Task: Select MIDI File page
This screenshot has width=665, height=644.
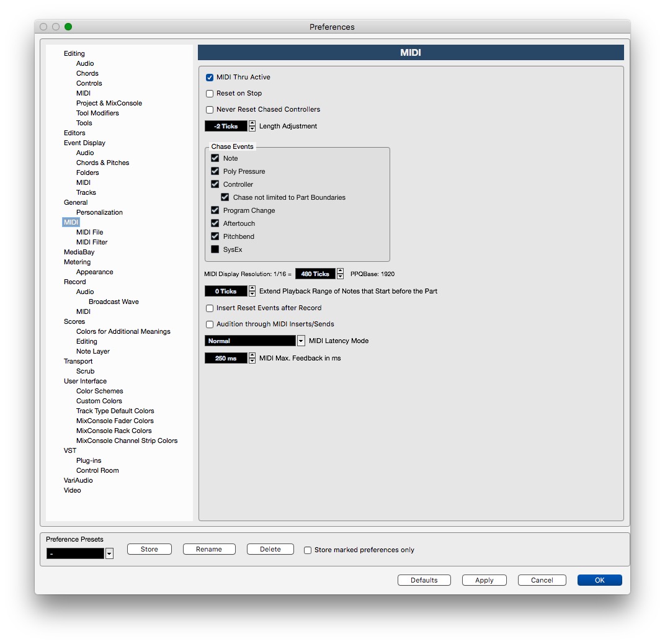Action: click(x=89, y=232)
